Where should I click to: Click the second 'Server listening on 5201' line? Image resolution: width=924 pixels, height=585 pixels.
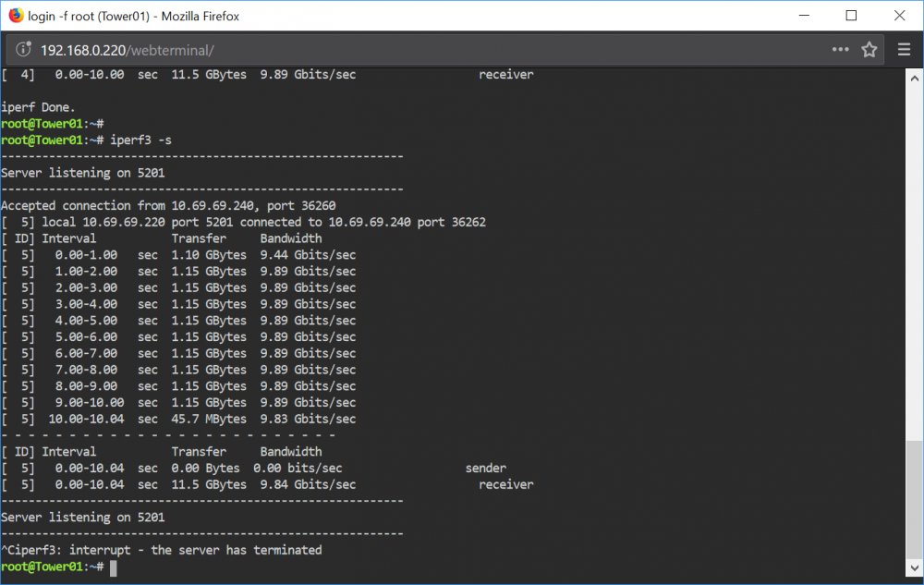(83, 518)
